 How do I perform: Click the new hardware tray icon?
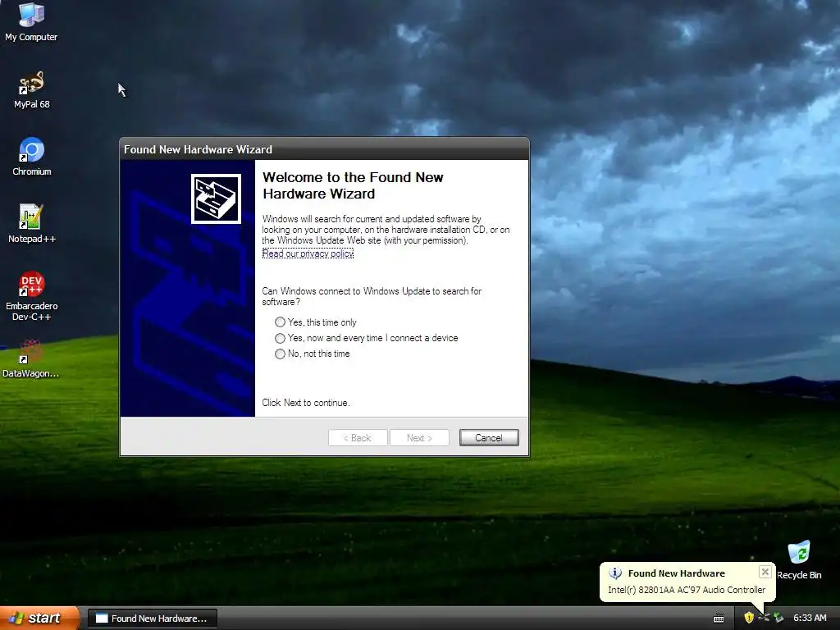[764, 618]
